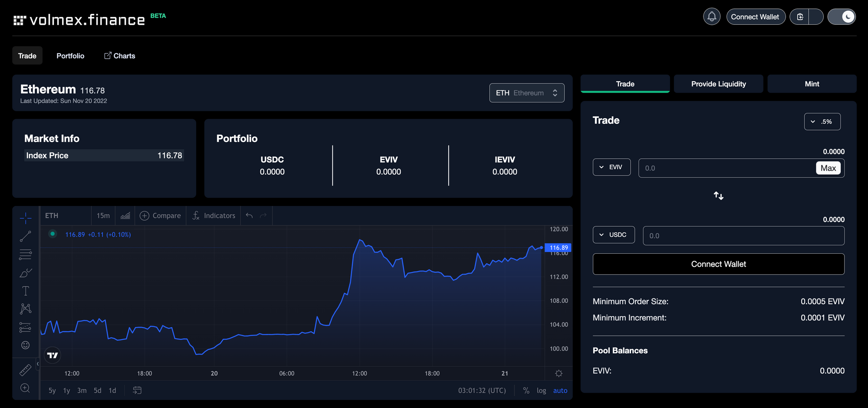
Task: Open the Mint tab
Action: point(812,84)
